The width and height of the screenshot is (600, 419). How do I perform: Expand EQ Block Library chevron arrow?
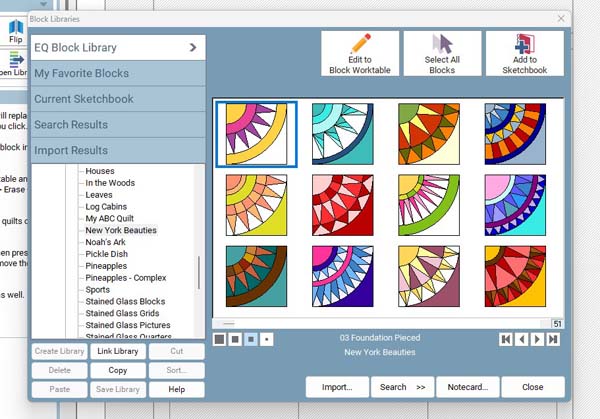[x=193, y=47]
